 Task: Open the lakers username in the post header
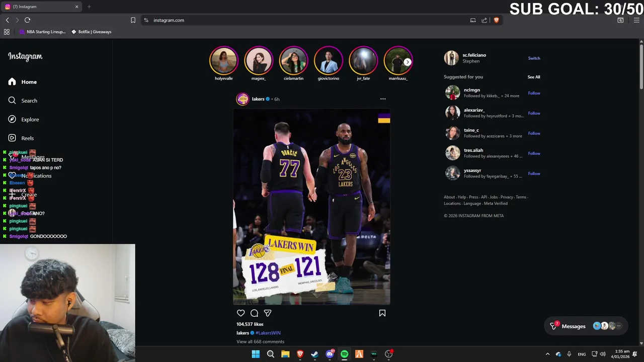click(258, 99)
